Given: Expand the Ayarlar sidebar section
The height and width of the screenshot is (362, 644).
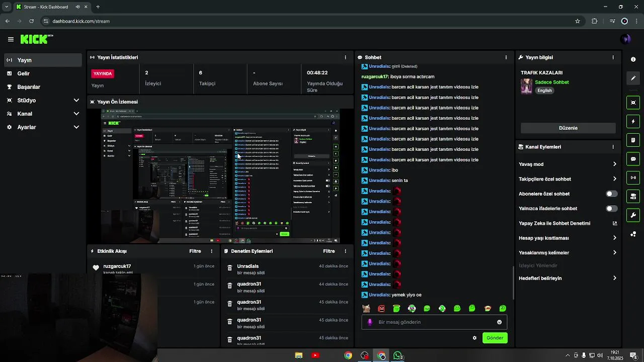Looking at the screenshot, I should [x=43, y=127].
